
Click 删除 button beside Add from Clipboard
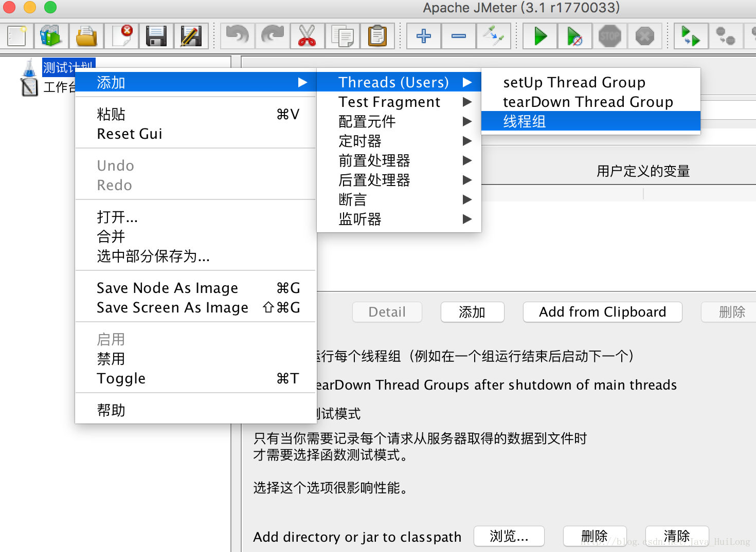pyautogui.click(x=729, y=312)
